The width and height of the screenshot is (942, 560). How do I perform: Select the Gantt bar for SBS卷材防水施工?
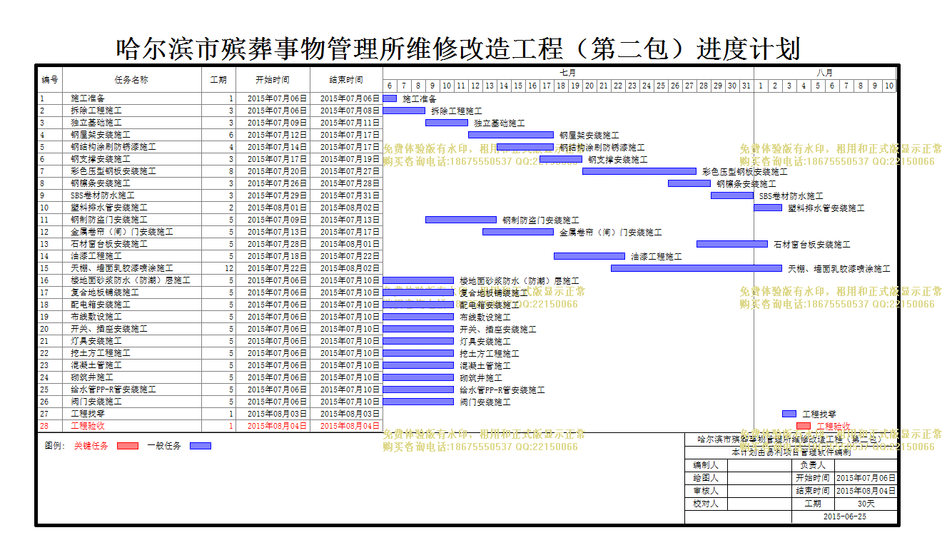pos(732,195)
